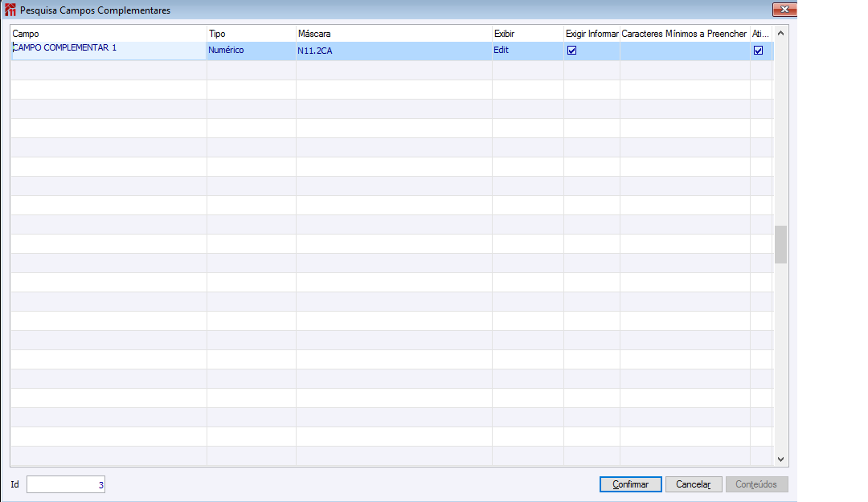
Task: Click the Exibir column header
Action: coord(528,34)
